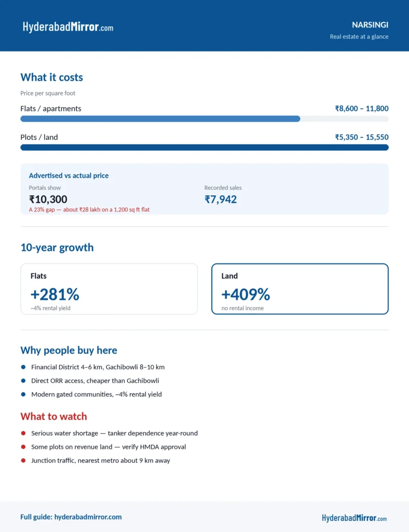Click the What to watch heading
409x532 pixels.
click(53, 416)
